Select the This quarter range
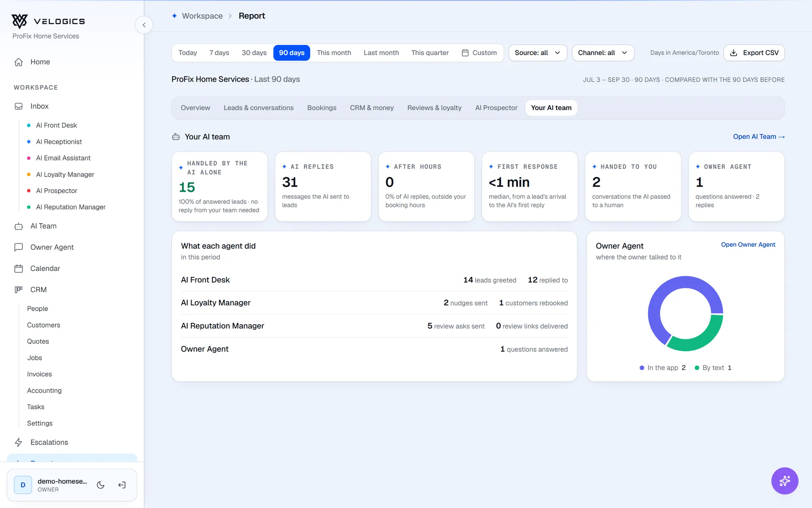 430,53
